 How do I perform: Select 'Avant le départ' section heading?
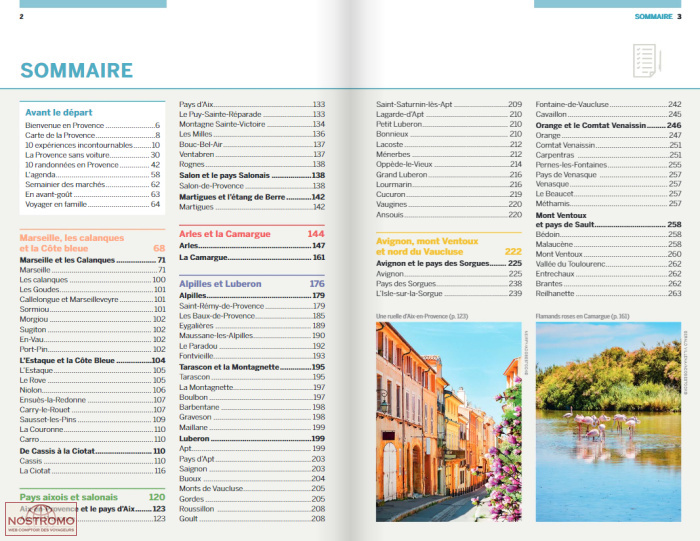click(x=58, y=112)
